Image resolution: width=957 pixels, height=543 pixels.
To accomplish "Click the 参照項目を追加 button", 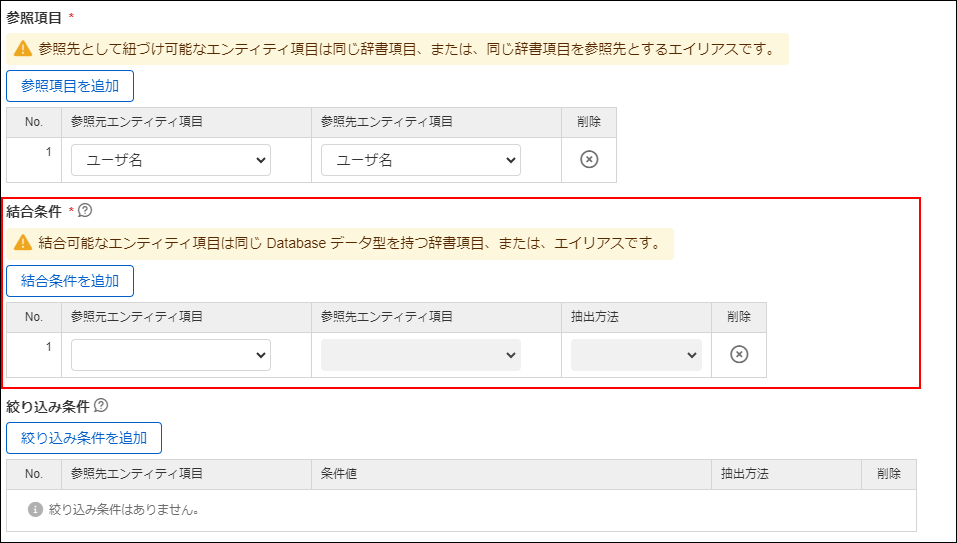I will (70, 86).
